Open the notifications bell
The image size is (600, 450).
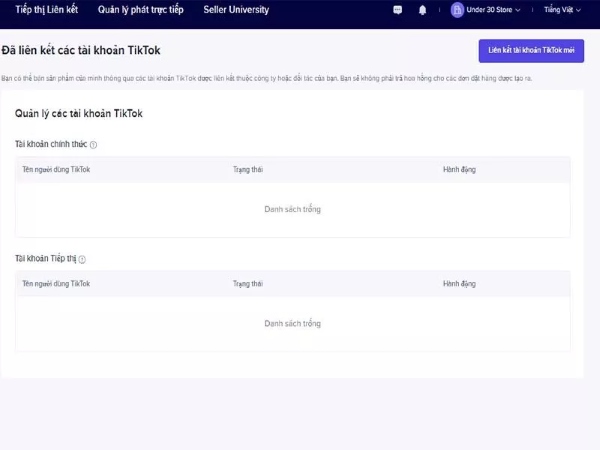click(x=422, y=10)
